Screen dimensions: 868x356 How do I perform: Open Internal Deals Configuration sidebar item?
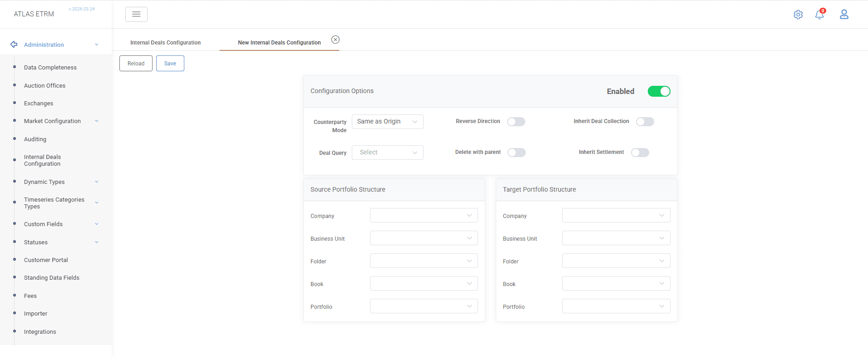tap(42, 160)
